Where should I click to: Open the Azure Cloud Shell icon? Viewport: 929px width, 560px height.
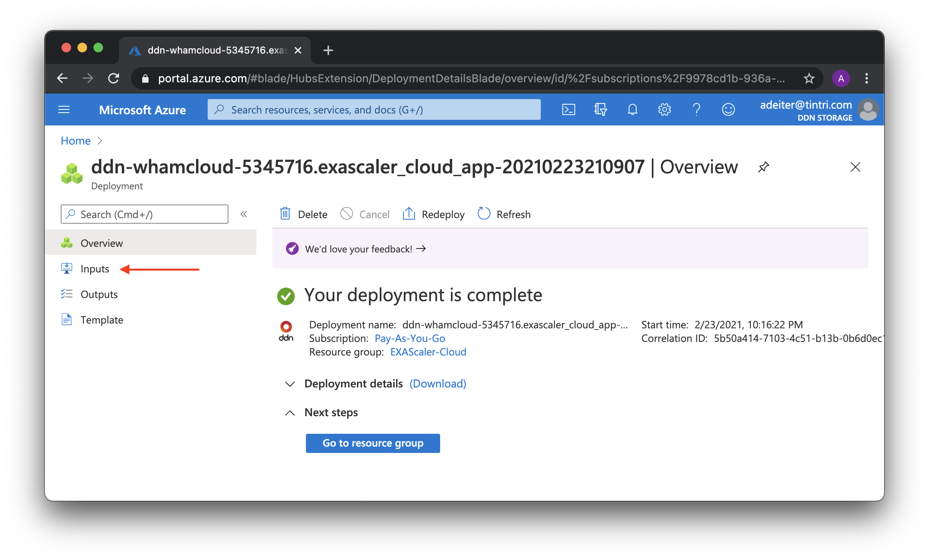(568, 109)
